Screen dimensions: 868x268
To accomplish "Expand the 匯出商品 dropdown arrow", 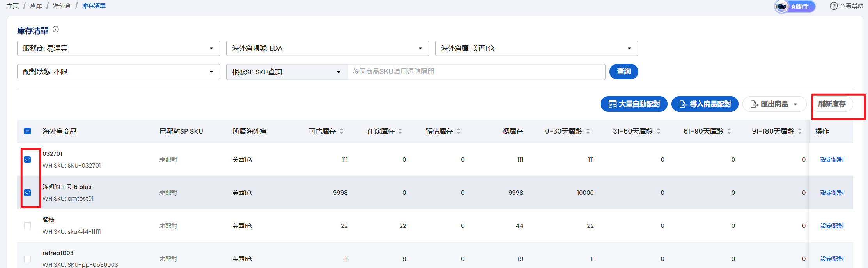I will 795,104.
